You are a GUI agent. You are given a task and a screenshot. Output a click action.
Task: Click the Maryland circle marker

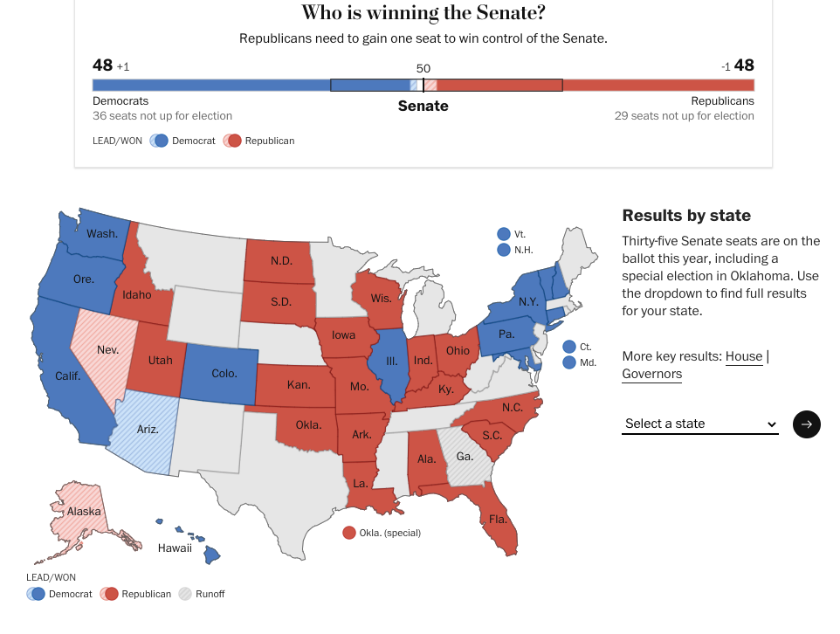pyautogui.click(x=569, y=362)
